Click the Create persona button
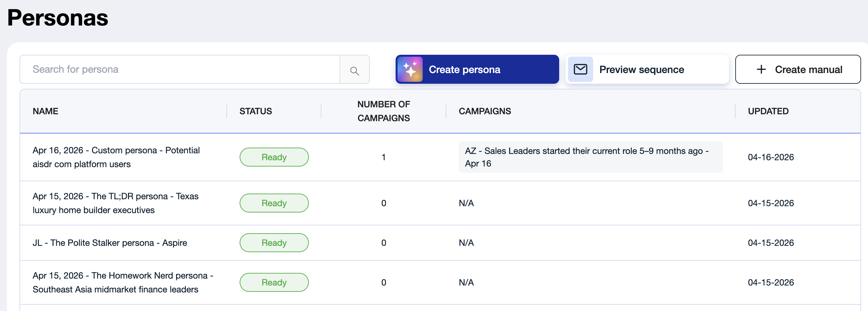Screen dimensions: 868x311 [477, 70]
